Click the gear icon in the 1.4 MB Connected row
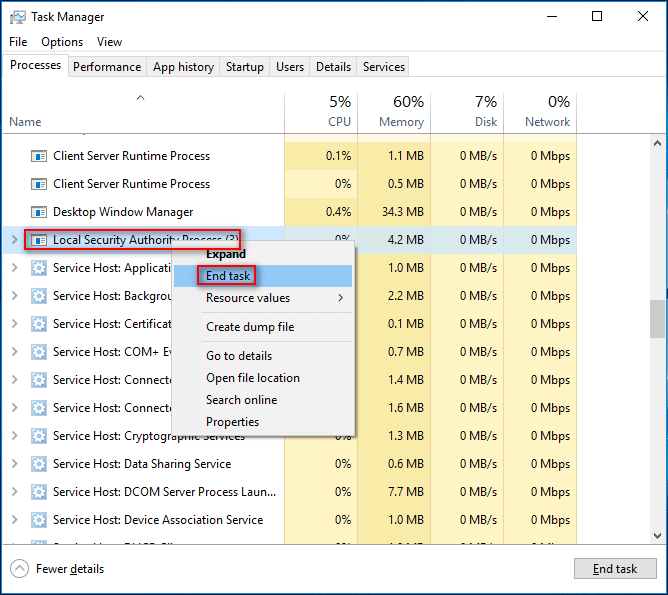Image resolution: width=668 pixels, height=595 pixels. [39, 380]
